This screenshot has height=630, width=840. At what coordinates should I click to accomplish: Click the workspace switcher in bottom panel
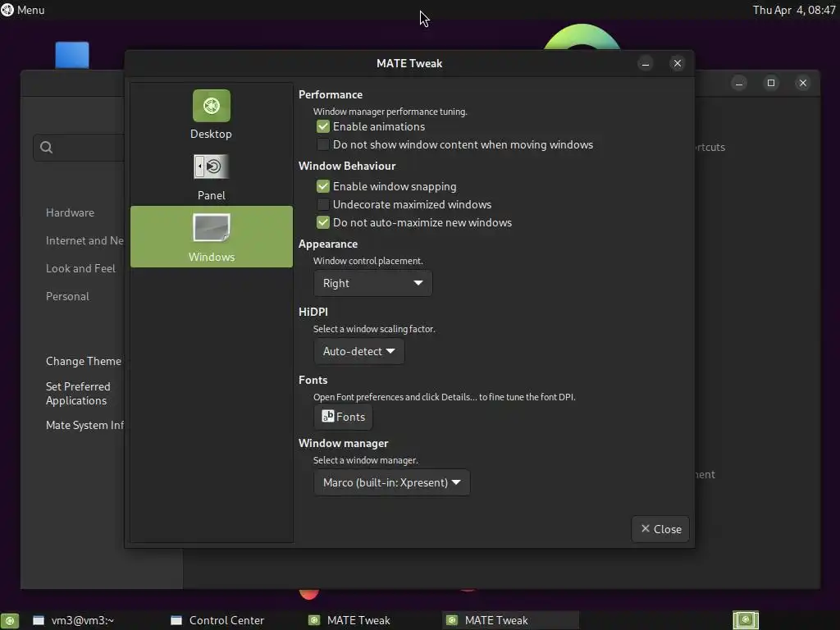point(746,620)
